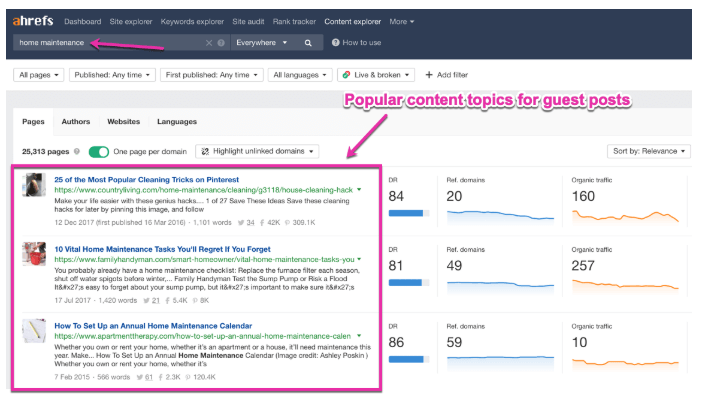
Task: Open Rank tracker
Action: [294, 22]
